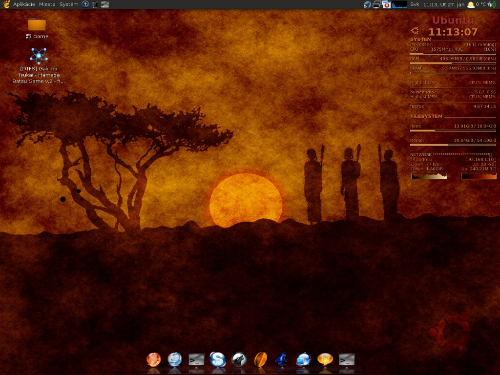The image size is (500, 375).
Task: Launch the orange coffee bean app in the dock
Action: pyautogui.click(x=261, y=360)
